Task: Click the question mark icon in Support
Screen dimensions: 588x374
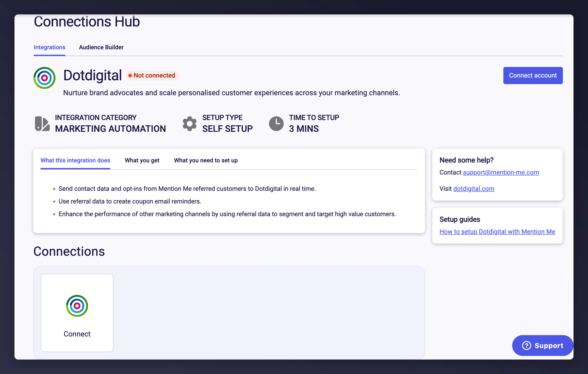Action: 526,346
